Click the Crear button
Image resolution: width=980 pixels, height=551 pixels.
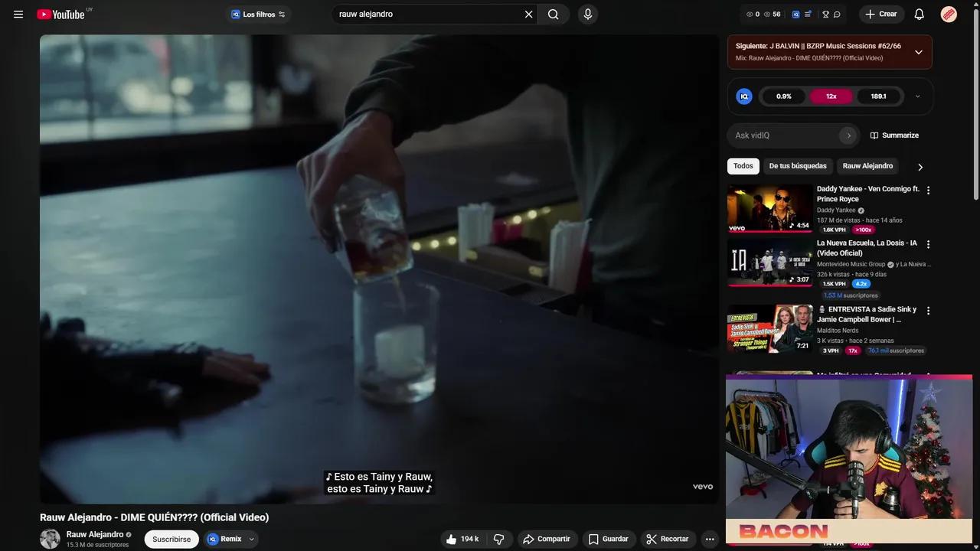tap(881, 15)
